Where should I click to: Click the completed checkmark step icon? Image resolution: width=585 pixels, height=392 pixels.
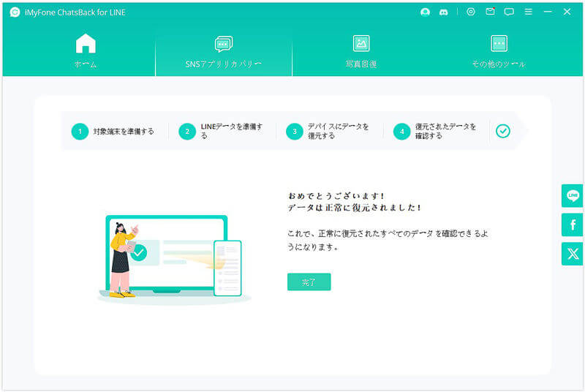pos(503,132)
